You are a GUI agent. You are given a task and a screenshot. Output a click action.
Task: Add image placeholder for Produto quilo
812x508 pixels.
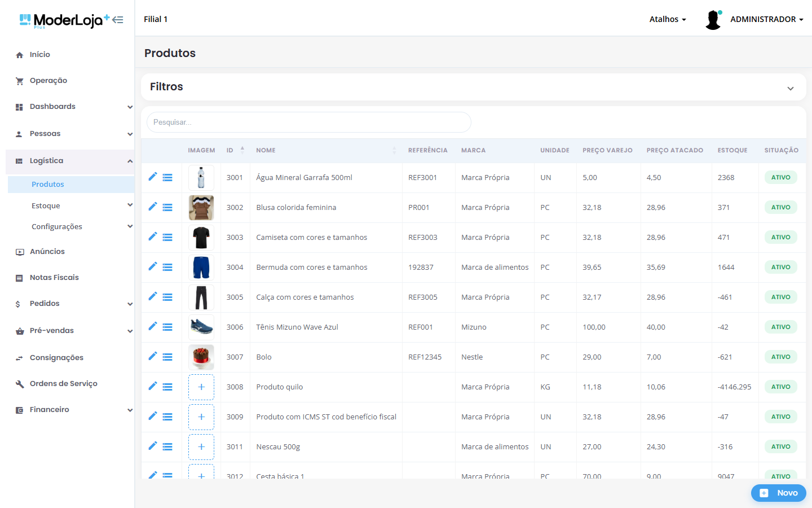pyautogui.click(x=201, y=387)
